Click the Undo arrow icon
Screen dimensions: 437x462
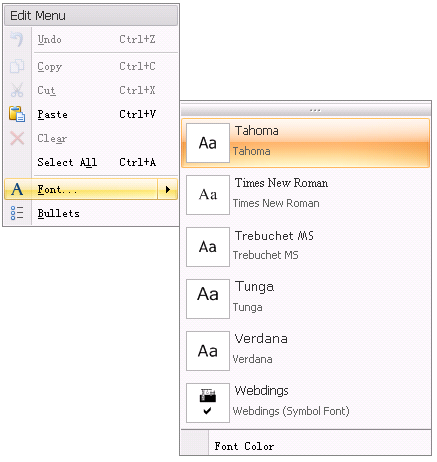click(x=17, y=39)
